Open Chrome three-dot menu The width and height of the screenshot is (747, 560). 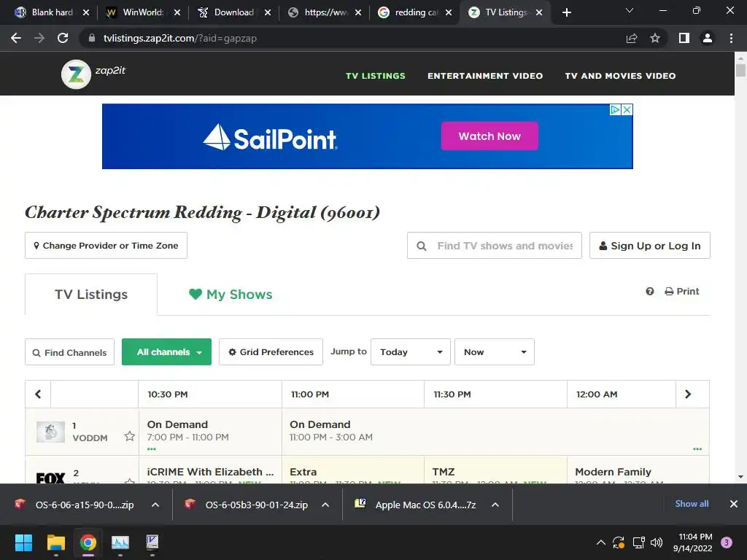click(731, 38)
